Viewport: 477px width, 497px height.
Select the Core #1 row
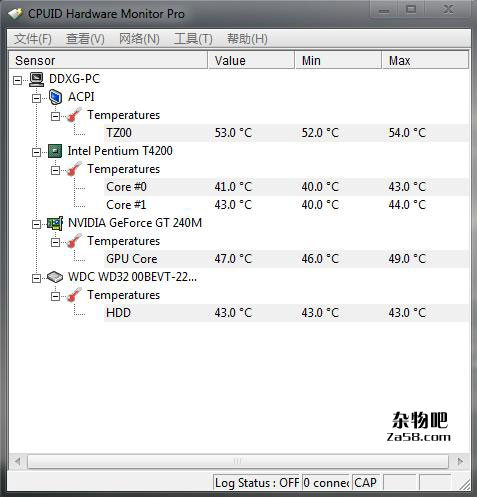pyautogui.click(x=287, y=205)
